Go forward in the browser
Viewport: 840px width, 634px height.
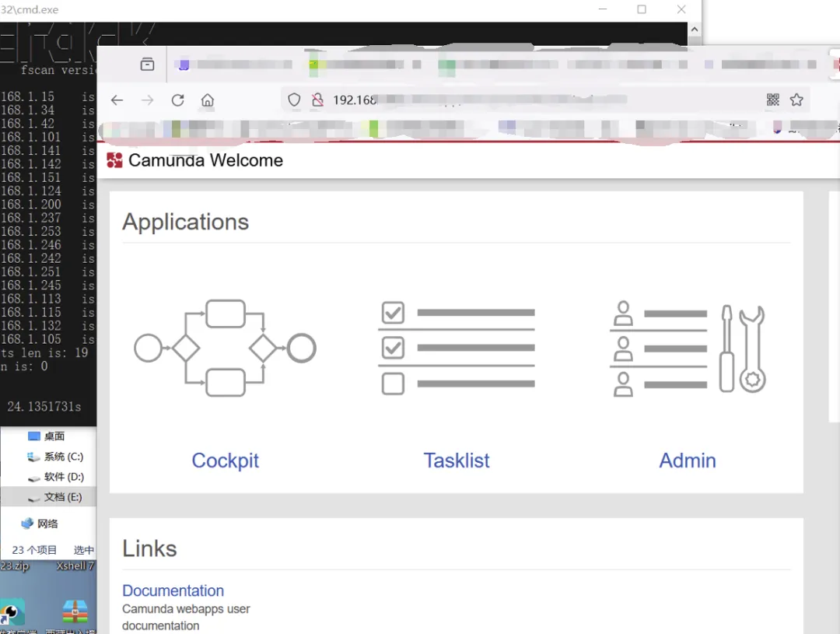[147, 100]
